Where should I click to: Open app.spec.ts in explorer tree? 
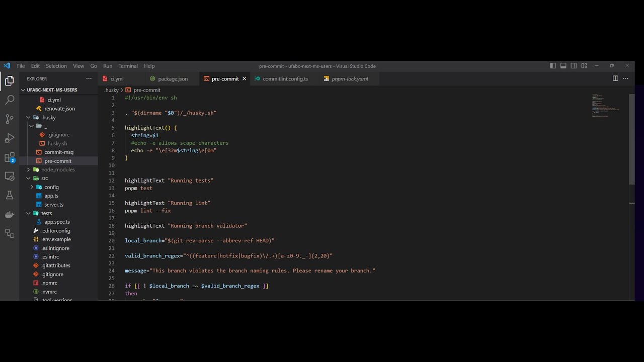(57, 222)
